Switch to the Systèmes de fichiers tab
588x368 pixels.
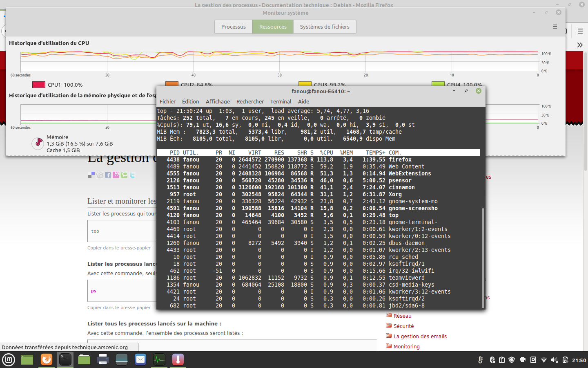pyautogui.click(x=325, y=27)
